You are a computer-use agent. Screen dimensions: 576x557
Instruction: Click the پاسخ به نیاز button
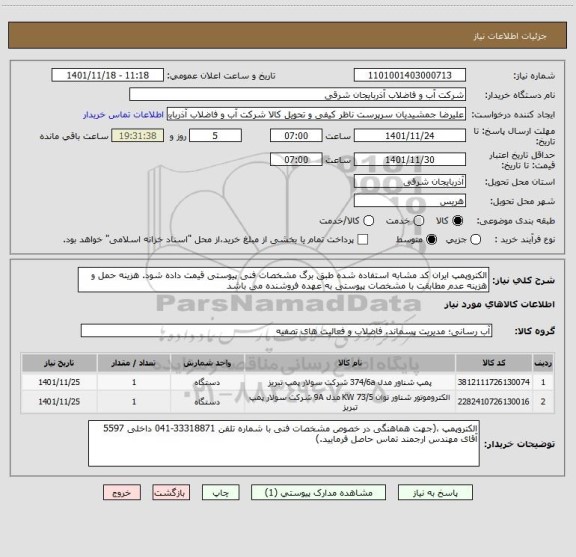(435, 493)
